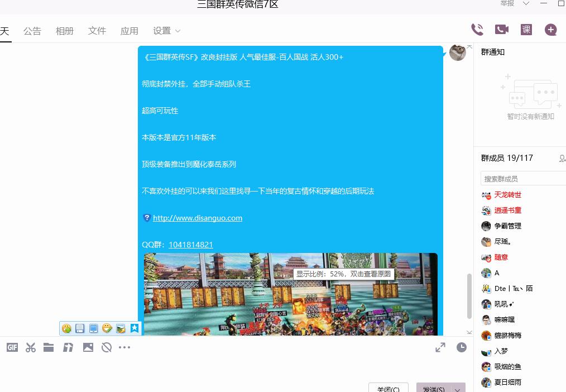This screenshot has width=566, height=392.
Task: Click the 群通知 header
Action: click(x=493, y=52)
